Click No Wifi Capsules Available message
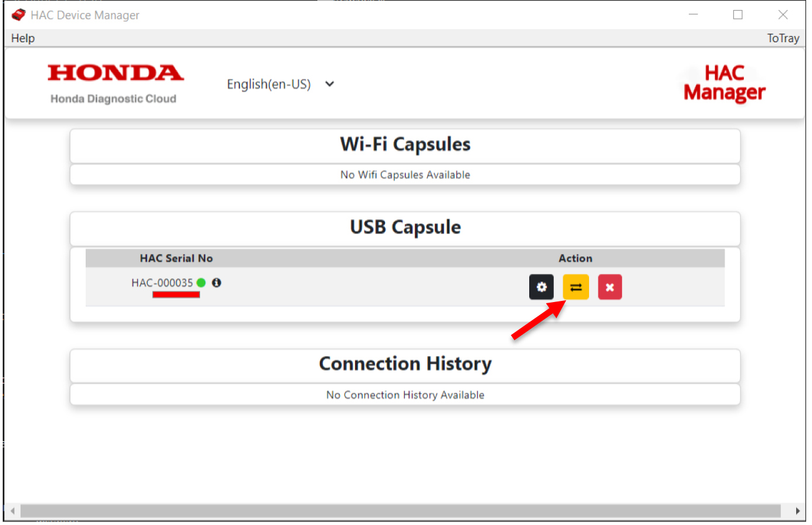The width and height of the screenshot is (812, 525). coord(405,175)
